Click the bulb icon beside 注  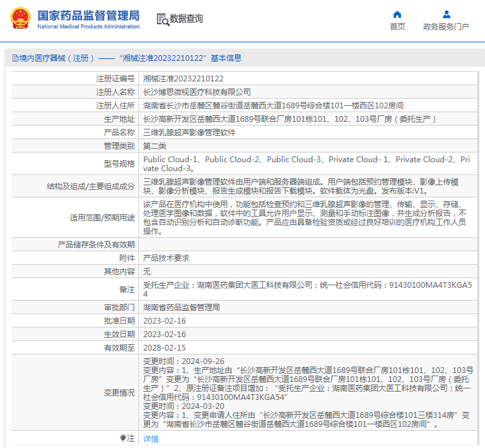tap(123, 438)
